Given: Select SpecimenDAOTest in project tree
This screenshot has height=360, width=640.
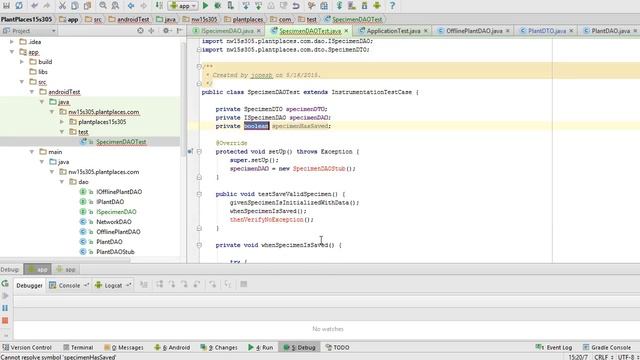Looking at the screenshot, I should 121,142.
